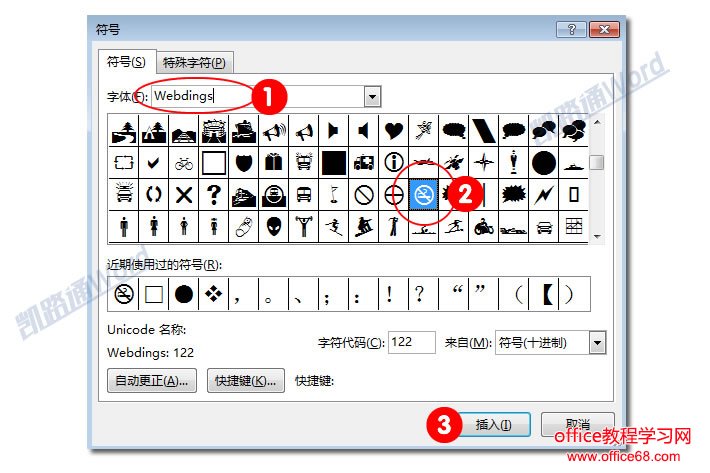Click symbol grid scroll down arrow
This screenshot has height=473, width=710.
597,236
